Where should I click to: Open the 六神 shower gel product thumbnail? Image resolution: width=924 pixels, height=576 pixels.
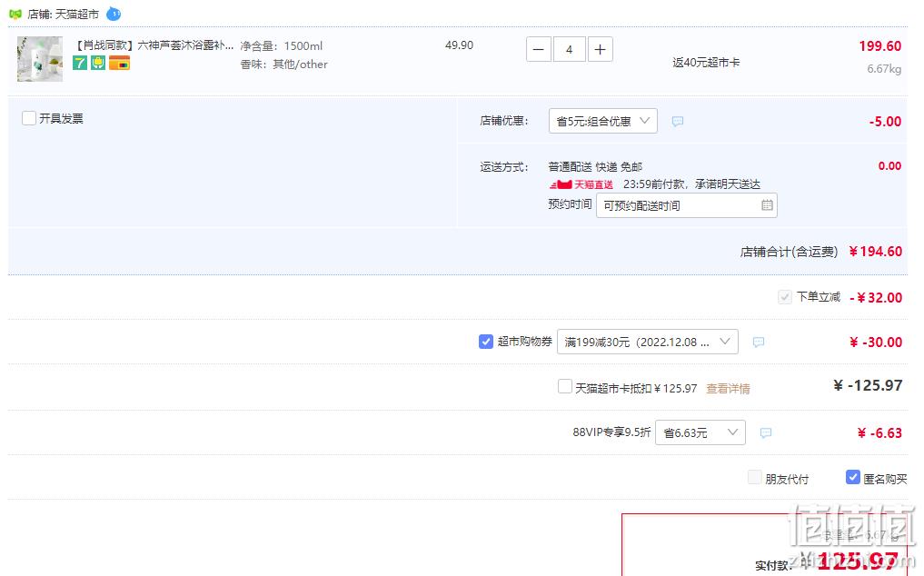pos(39,59)
